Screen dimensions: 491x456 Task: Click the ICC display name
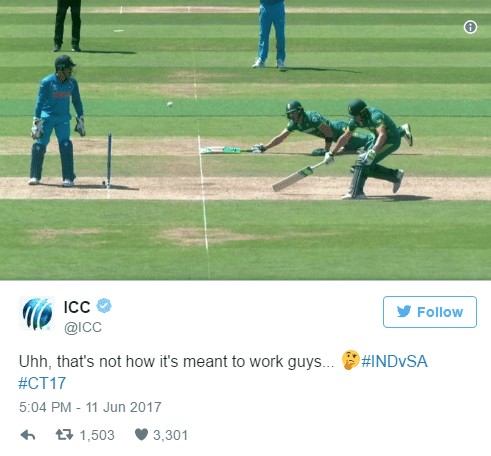pos(77,307)
